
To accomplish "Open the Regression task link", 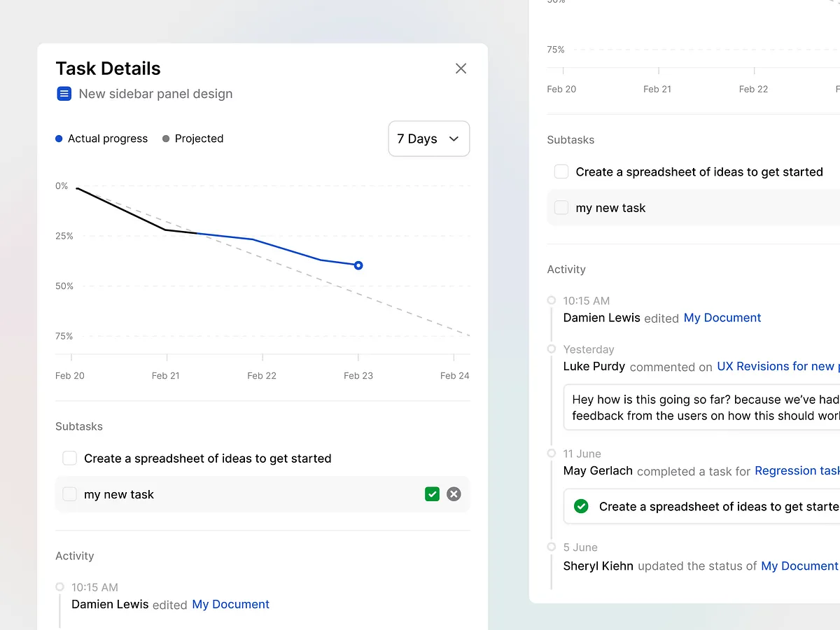I will (x=797, y=471).
